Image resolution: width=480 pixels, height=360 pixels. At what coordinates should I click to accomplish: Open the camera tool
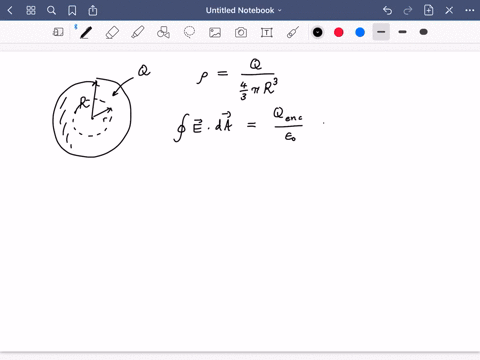click(x=241, y=32)
